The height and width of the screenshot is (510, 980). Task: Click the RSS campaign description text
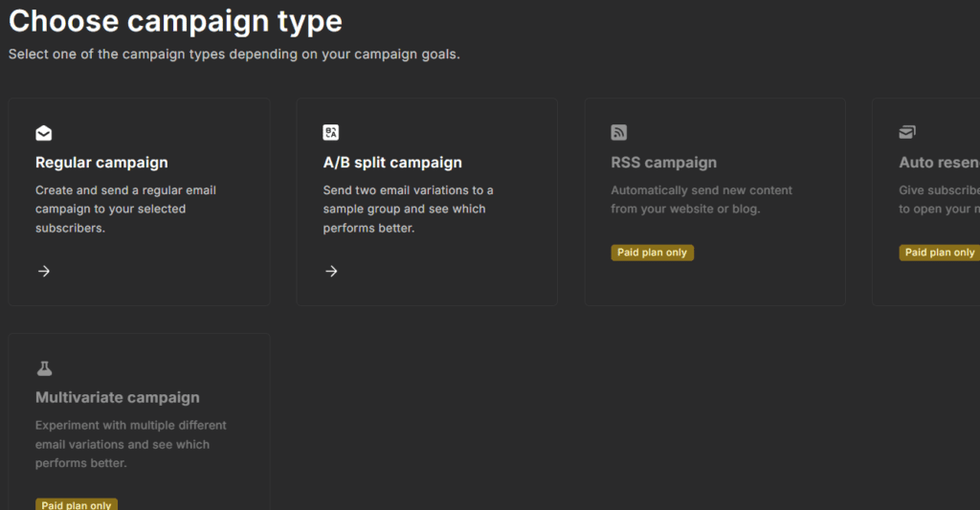click(x=702, y=199)
